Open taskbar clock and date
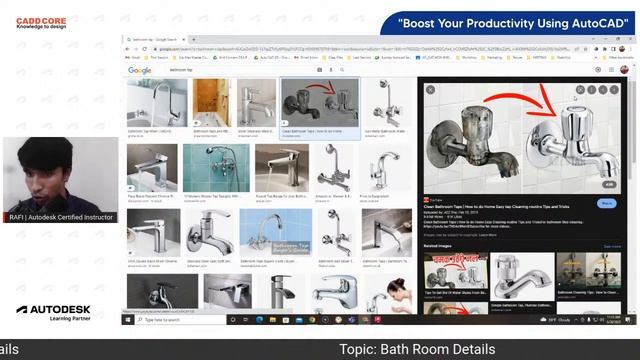 click(x=613, y=320)
